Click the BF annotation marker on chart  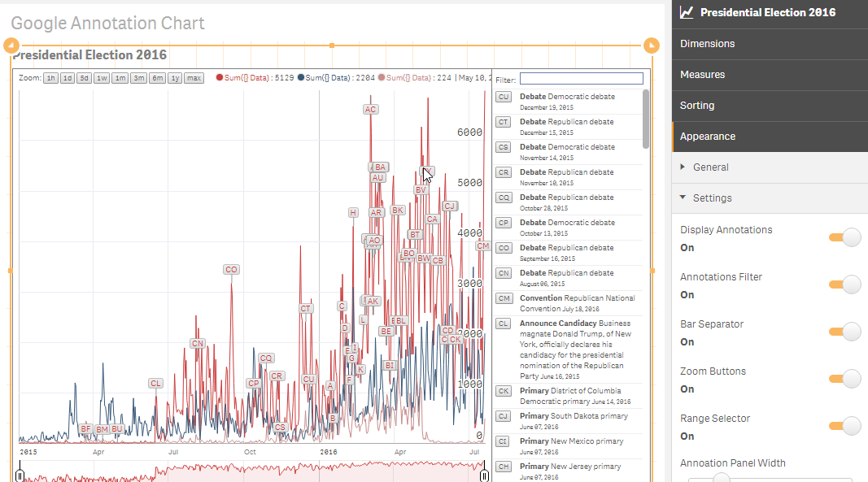(x=85, y=429)
